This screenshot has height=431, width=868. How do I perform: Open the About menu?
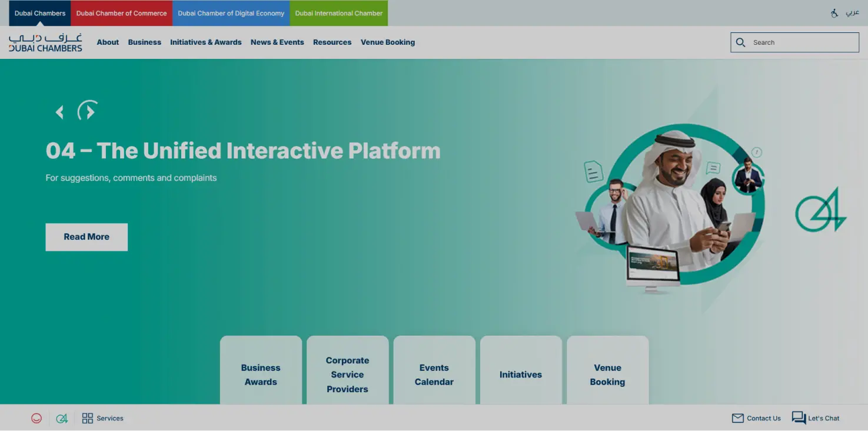(x=108, y=42)
